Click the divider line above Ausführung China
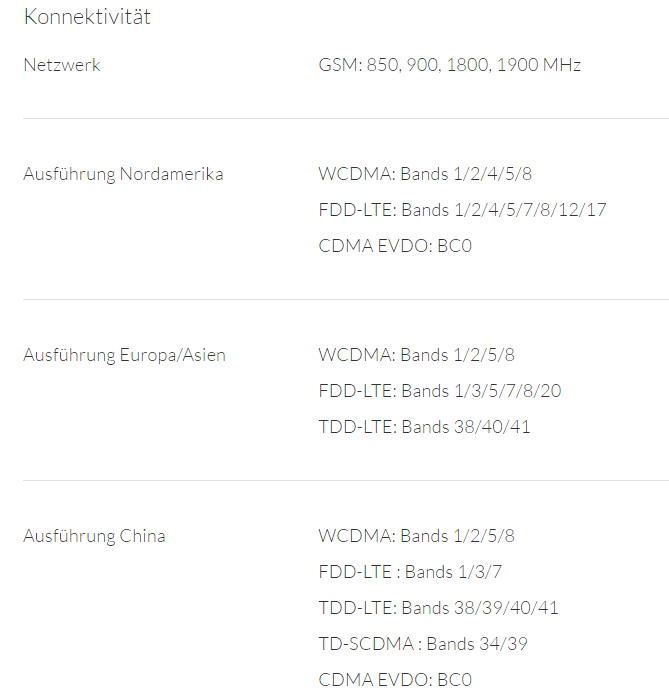This screenshot has width=669, height=700. [x=346, y=480]
